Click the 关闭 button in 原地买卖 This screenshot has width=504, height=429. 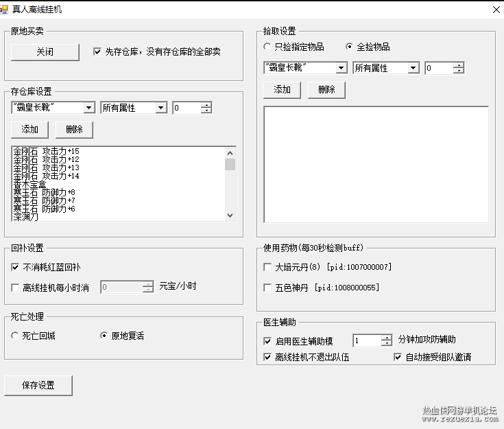tap(45, 52)
